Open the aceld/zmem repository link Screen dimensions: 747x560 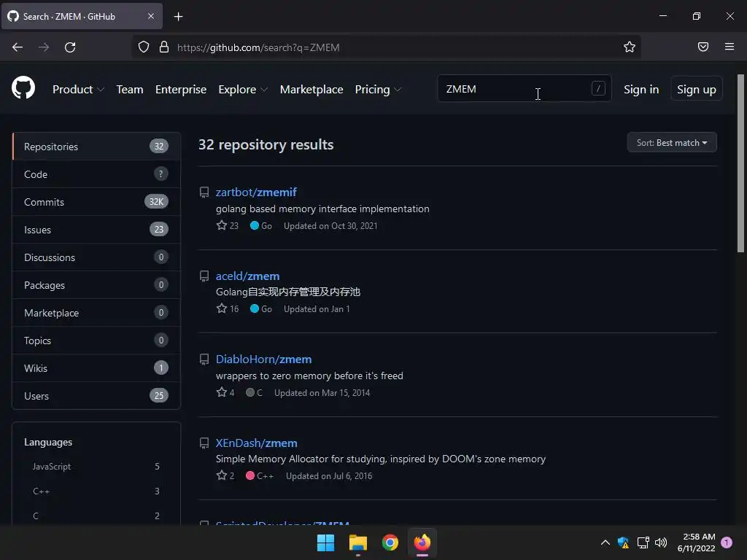(x=247, y=276)
